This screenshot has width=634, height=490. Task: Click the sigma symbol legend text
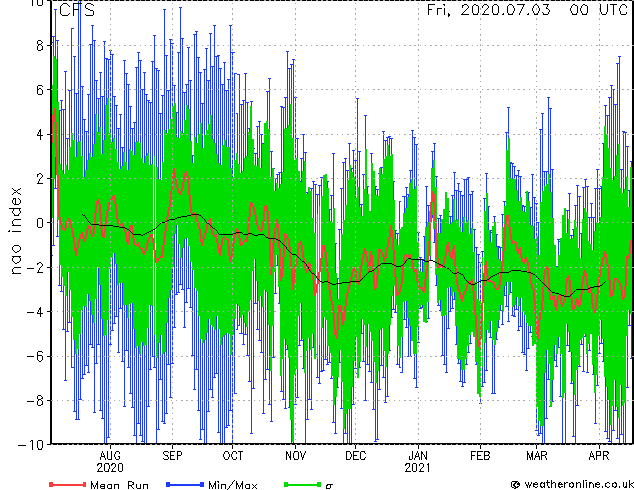click(329, 486)
